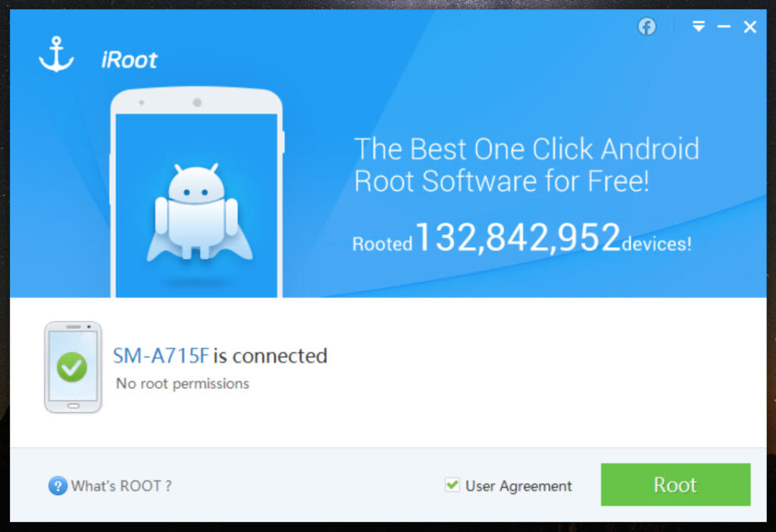Click the SM-A715F device name
Viewport: 776px width, 532px height.
pyautogui.click(x=161, y=356)
